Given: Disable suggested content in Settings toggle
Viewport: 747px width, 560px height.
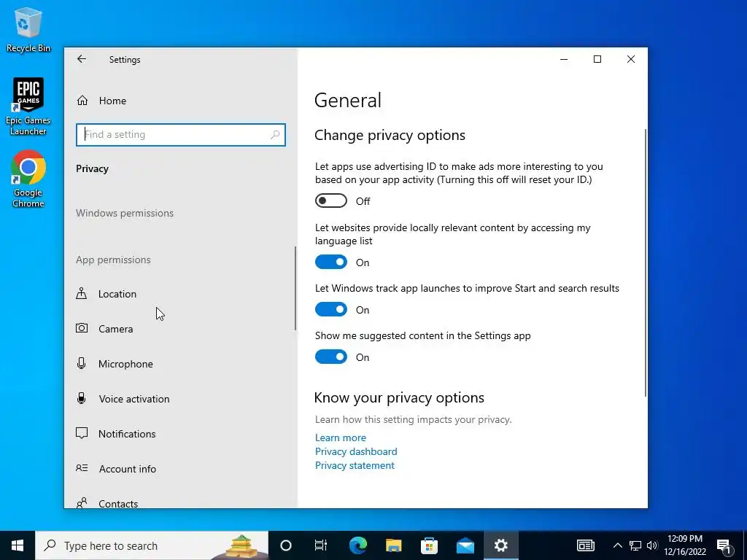Looking at the screenshot, I should (x=331, y=357).
